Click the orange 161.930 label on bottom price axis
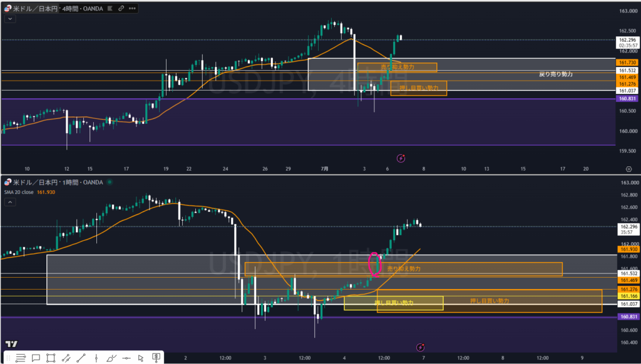The height and width of the screenshot is (364, 641). (628, 249)
